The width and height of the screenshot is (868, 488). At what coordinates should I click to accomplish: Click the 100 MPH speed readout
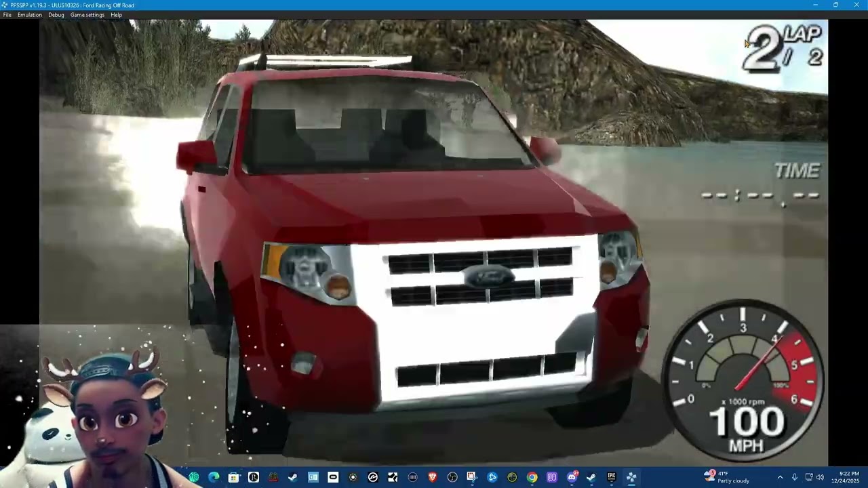(x=746, y=429)
